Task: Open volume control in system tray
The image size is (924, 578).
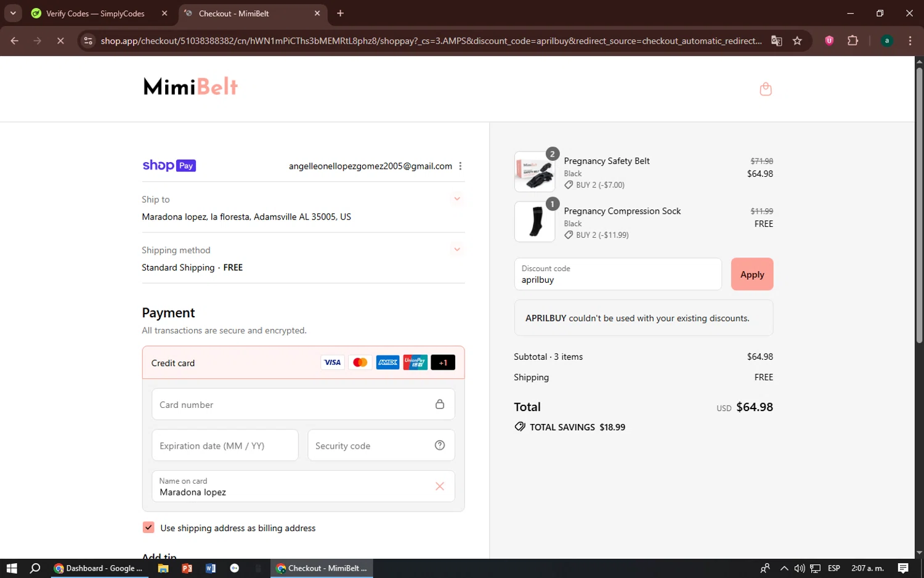Action: [800, 568]
